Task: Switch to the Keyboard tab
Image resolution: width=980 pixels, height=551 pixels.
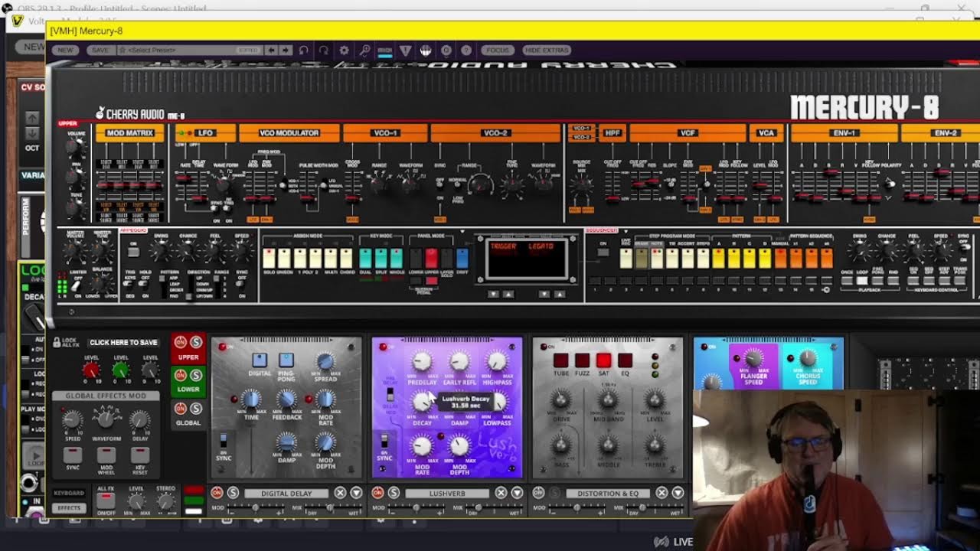Action: pyautogui.click(x=69, y=493)
